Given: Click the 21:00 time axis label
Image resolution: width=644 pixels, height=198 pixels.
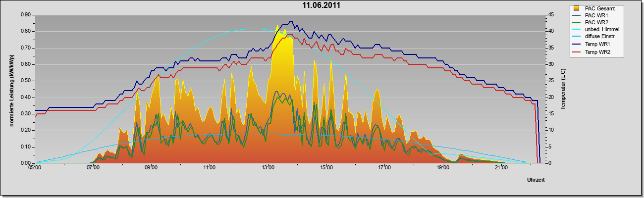Looking at the screenshot, I should 501,168.
